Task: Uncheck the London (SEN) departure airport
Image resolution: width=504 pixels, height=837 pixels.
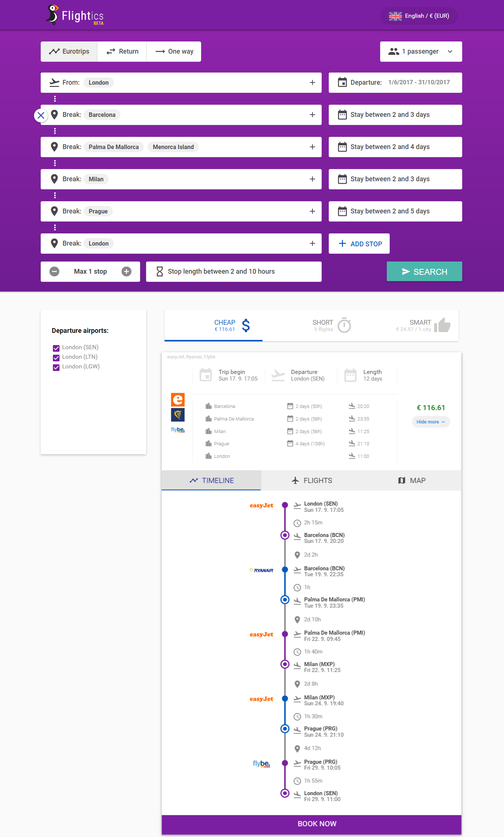Action: [56, 348]
